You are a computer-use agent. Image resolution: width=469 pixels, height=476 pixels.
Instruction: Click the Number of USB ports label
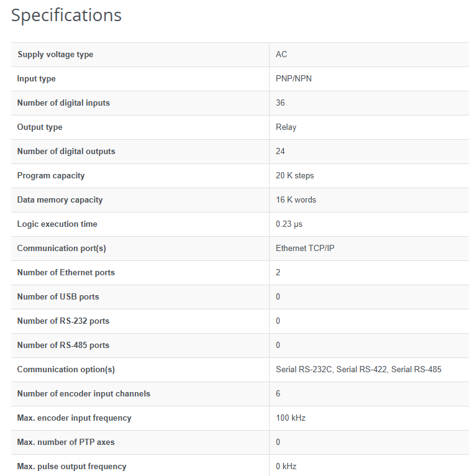tap(58, 297)
